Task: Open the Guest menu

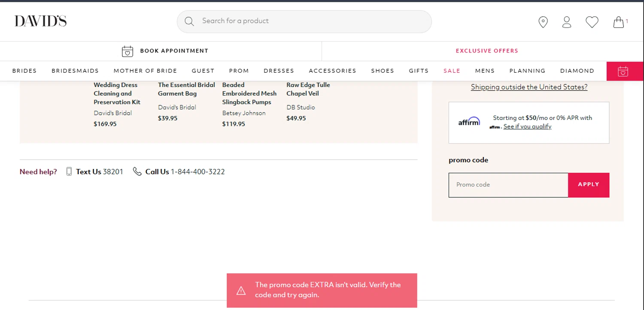Action: pyautogui.click(x=203, y=71)
